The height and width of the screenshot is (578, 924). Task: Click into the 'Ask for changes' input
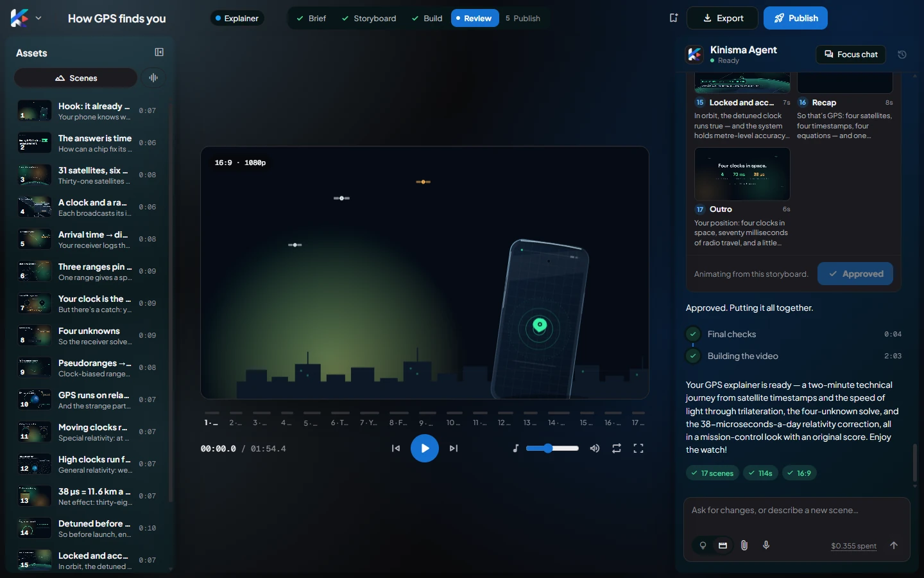pos(797,511)
